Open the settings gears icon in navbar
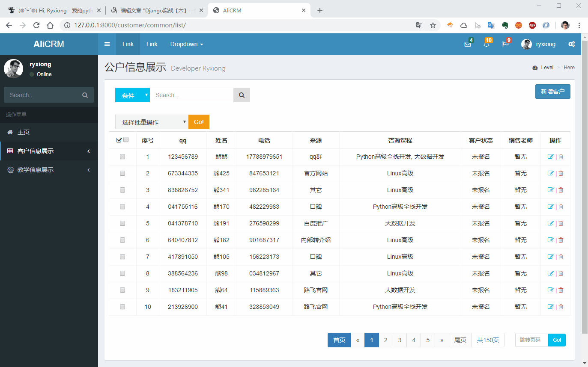588x367 pixels. tap(571, 44)
